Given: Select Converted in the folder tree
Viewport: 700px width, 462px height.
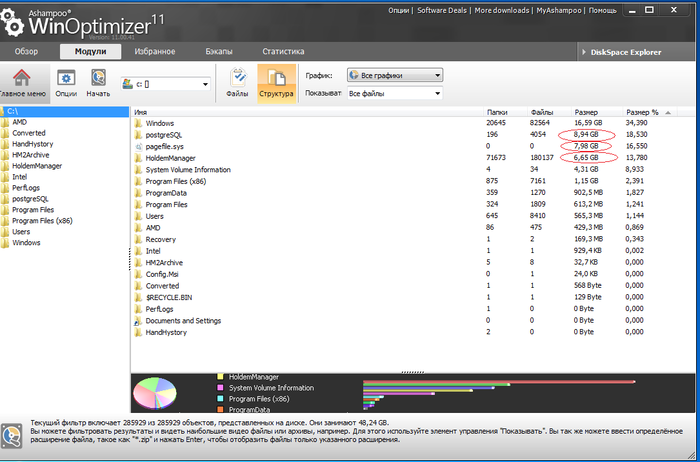Looking at the screenshot, I should pyautogui.click(x=29, y=133).
